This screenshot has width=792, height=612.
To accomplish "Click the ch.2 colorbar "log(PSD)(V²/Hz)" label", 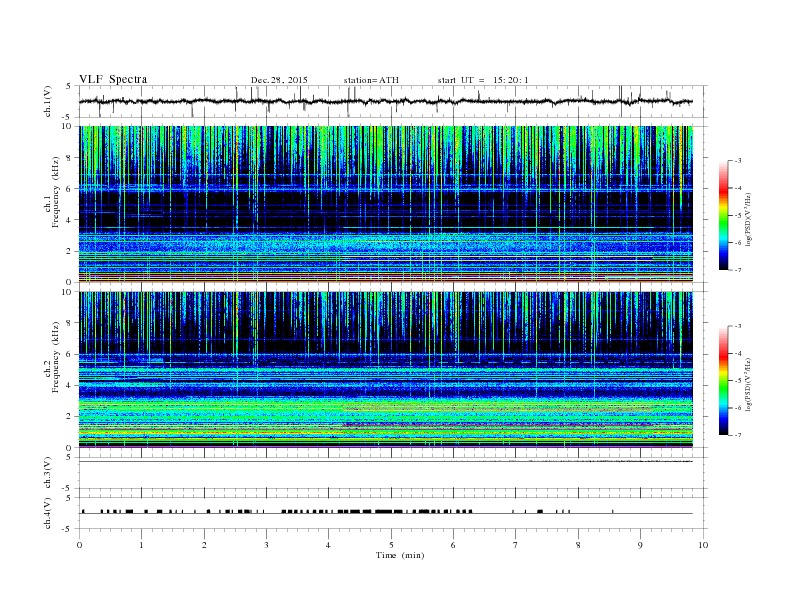I will (749, 384).
